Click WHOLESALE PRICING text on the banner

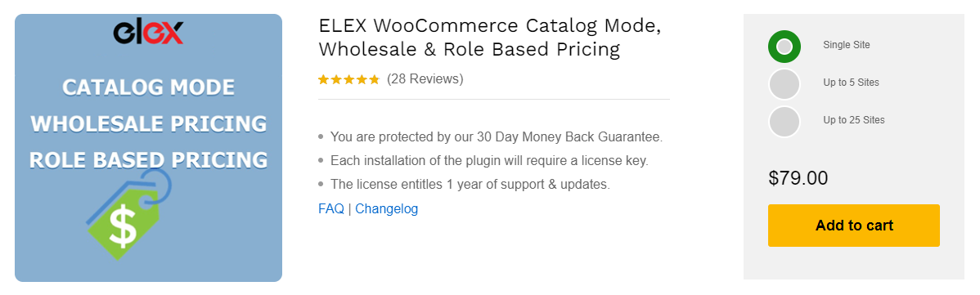pos(149,123)
